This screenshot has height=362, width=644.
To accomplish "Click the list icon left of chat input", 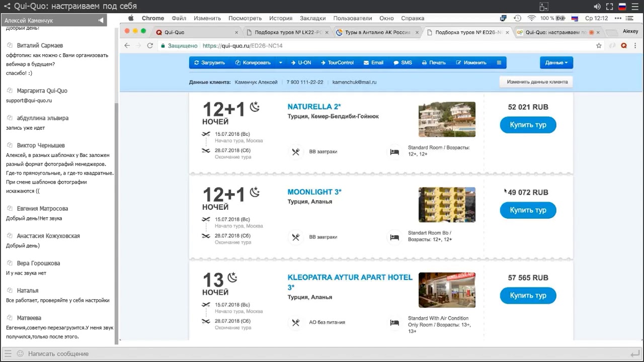I will pos(8,353).
